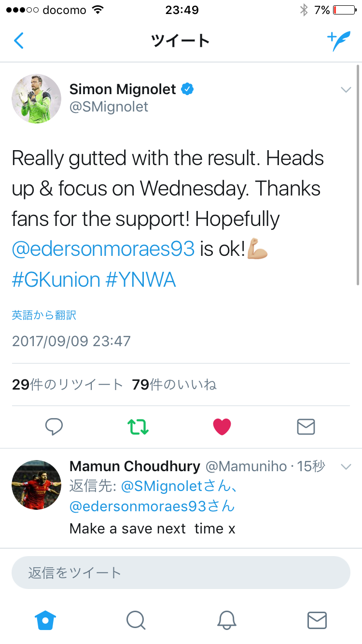This screenshot has height=644, width=362.
Task: Tap the 返信をツイート reply field
Action: point(181,573)
